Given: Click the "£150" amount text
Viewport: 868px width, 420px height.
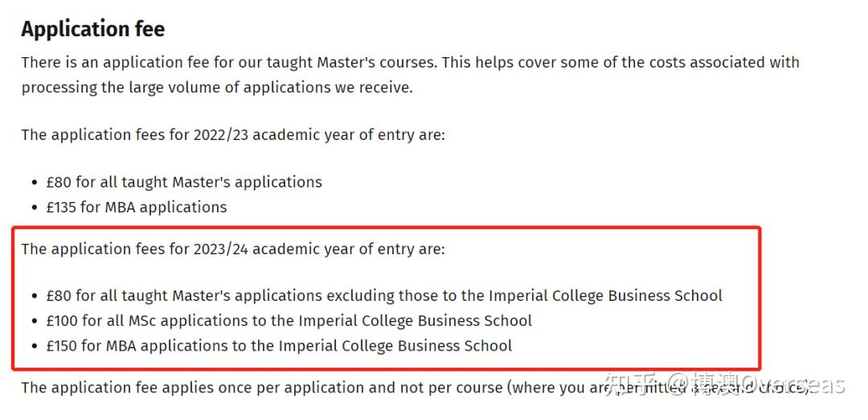Looking at the screenshot, I should click(x=62, y=346).
